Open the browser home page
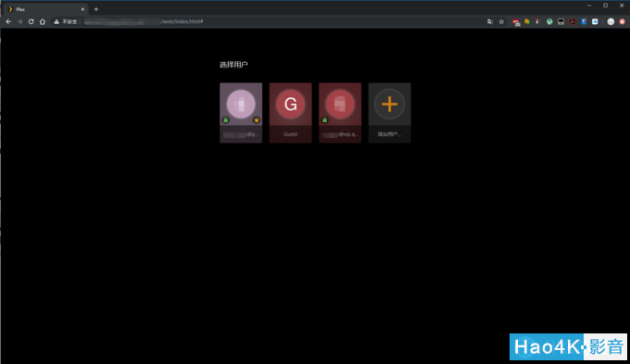Screen dimensions: 630x364 tap(43, 21)
